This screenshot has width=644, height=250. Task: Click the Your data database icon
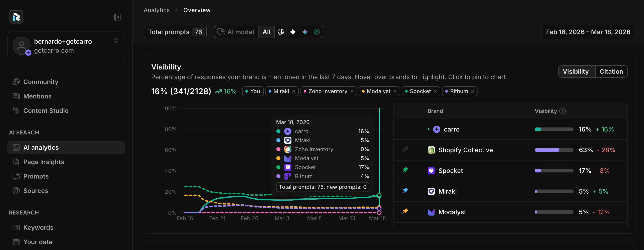coord(16,242)
